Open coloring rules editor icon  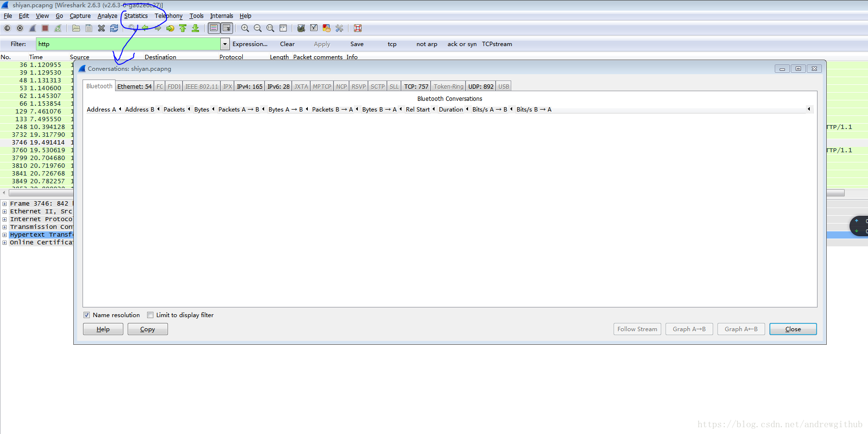[327, 28]
